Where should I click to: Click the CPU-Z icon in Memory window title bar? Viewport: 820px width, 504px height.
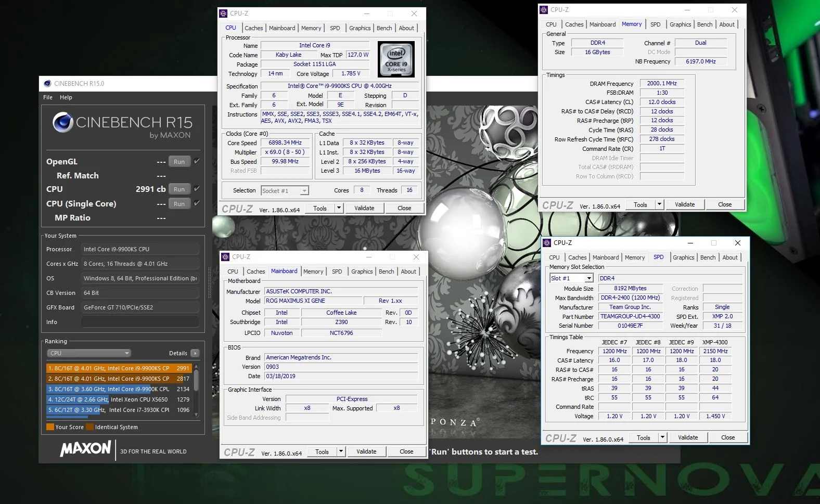click(x=544, y=10)
